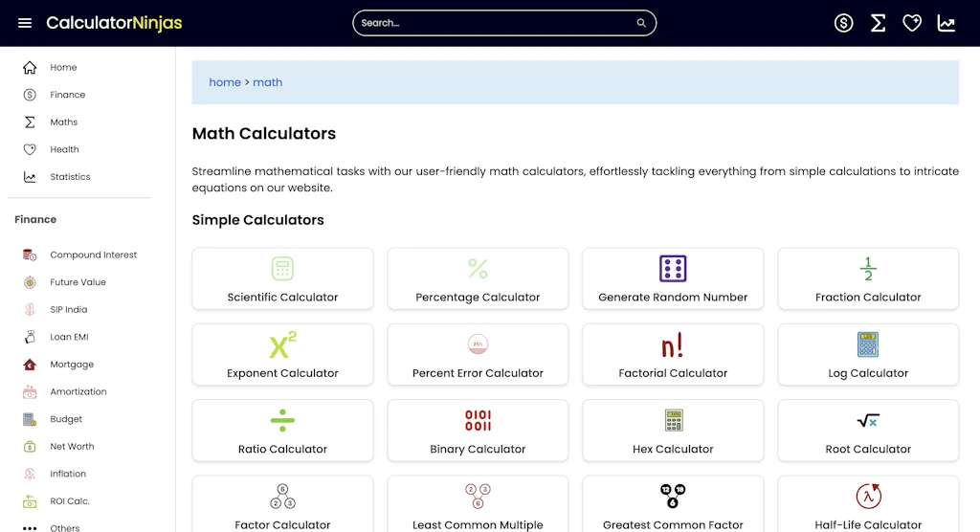The height and width of the screenshot is (532, 980).
Task: Click the CalculatorNinjas logo
Action: (115, 23)
